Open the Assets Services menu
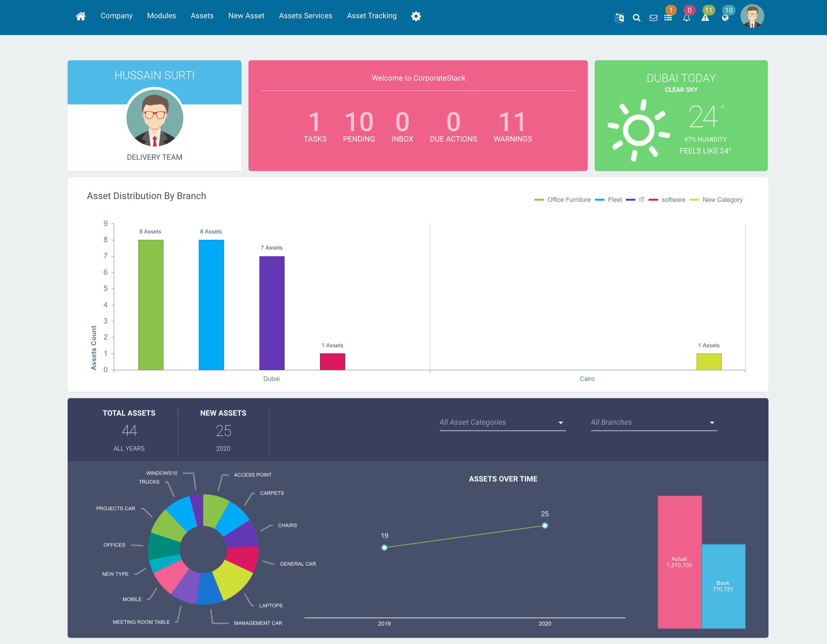827x644 pixels. pos(306,15)
